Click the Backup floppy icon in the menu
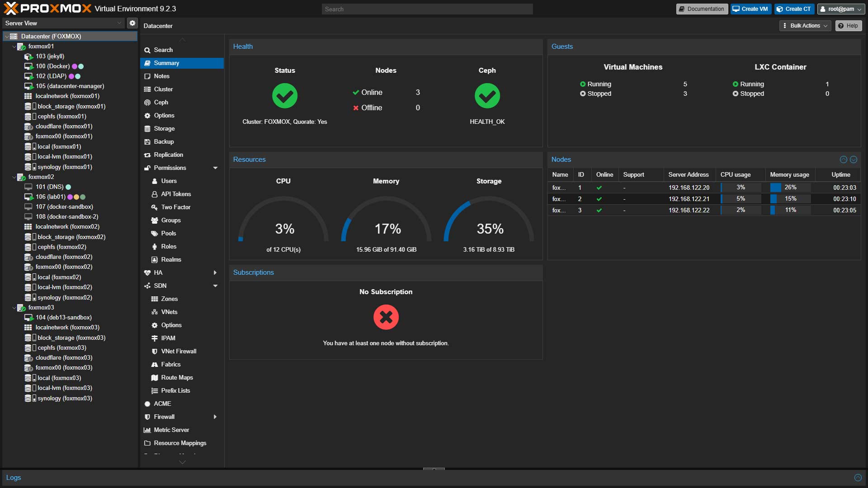 pos(147,142)
